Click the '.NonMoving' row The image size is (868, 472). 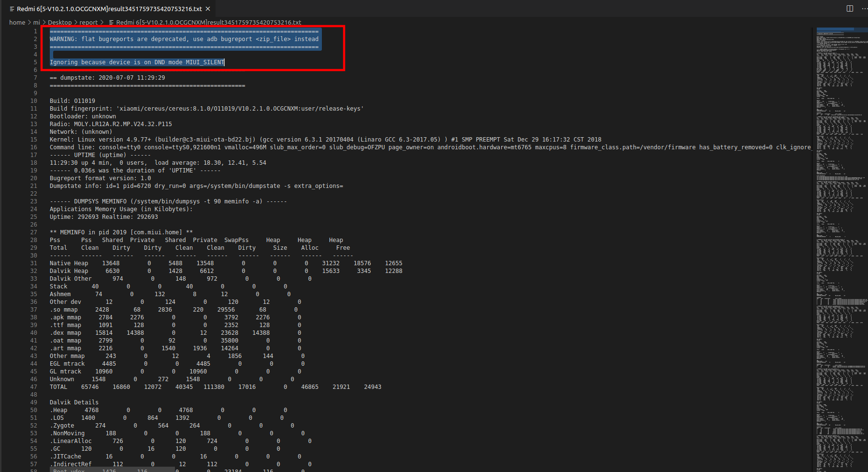177,433
